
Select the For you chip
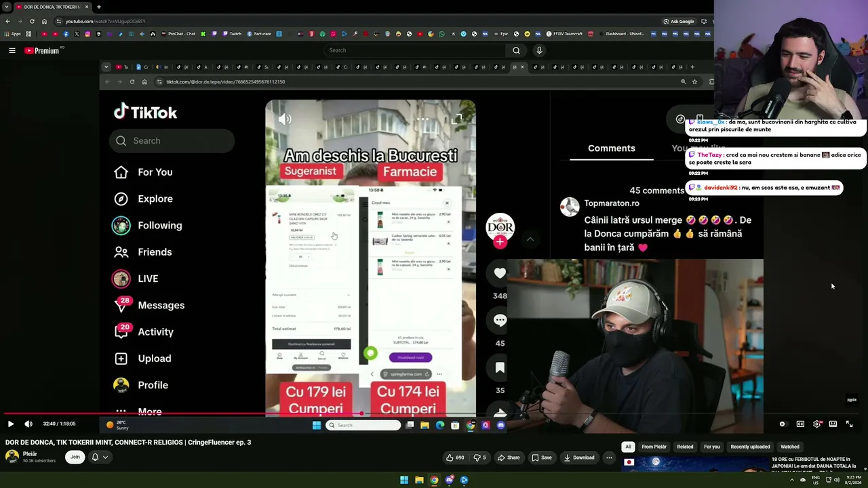tap(712, 447)
